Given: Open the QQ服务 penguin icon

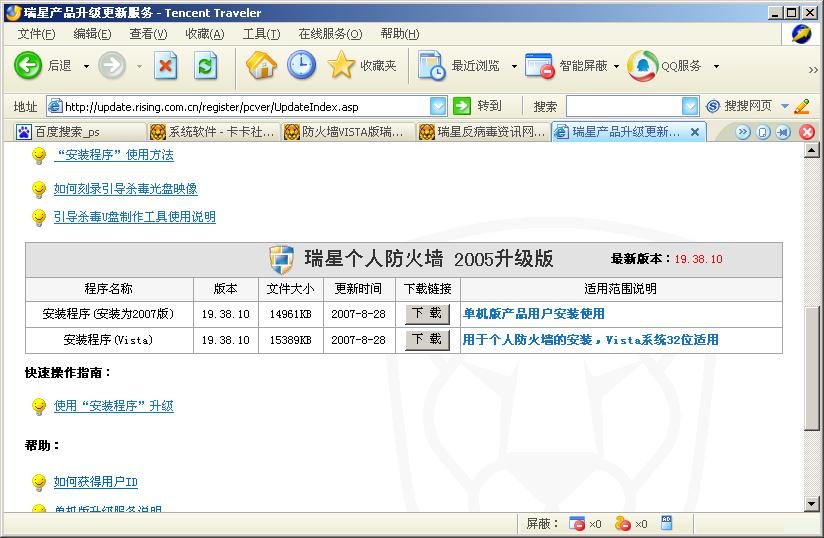Looking at the screenshot, I should 642,66.
